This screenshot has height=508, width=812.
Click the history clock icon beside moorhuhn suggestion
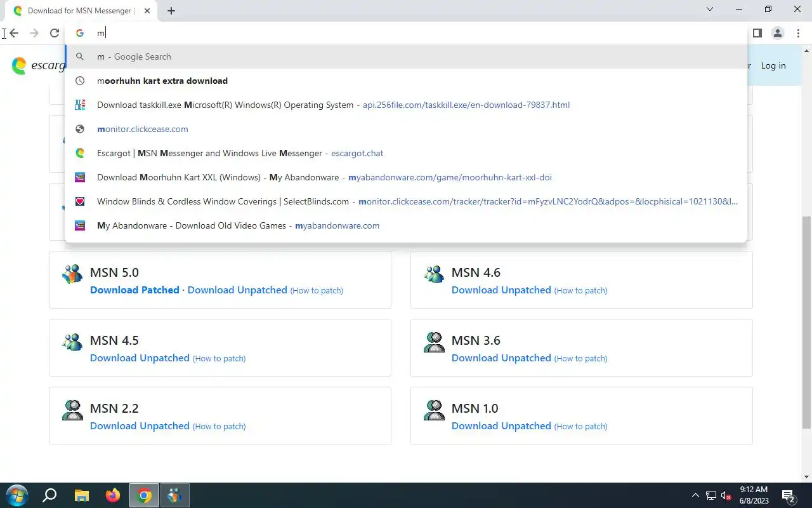80,81
